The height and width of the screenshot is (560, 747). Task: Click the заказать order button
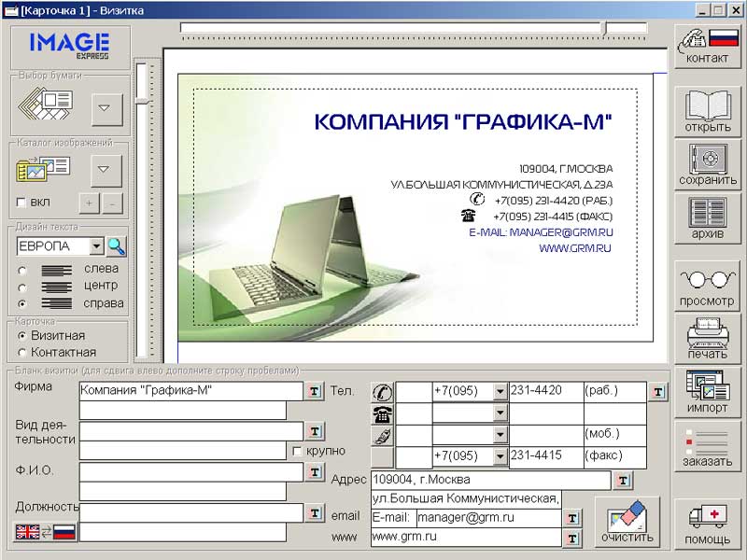pos(708,445)
